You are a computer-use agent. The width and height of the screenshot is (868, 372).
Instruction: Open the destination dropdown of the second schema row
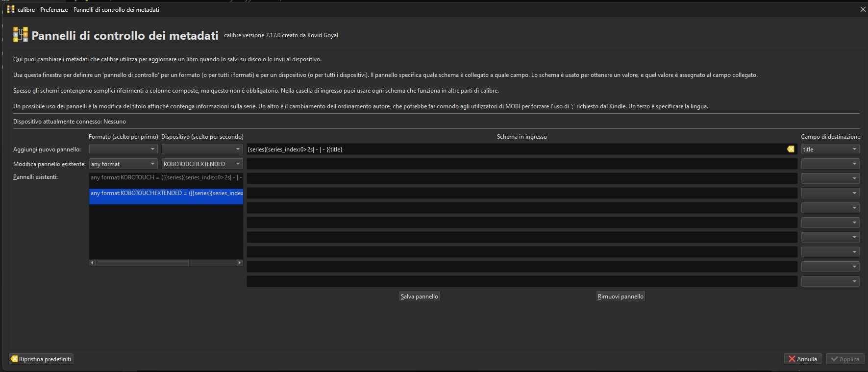tap(830, 164)
